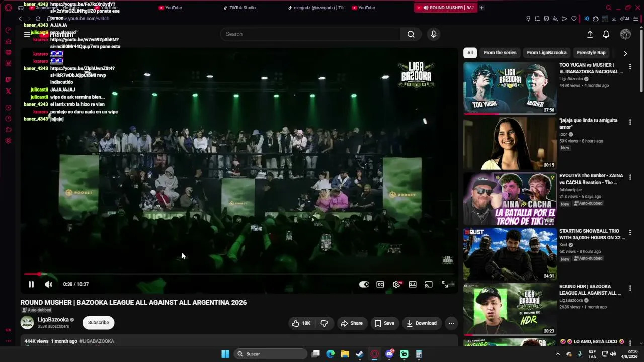Click the taskbar Buscar search box
The image size is (644, 362).
(x=271, y=354)
